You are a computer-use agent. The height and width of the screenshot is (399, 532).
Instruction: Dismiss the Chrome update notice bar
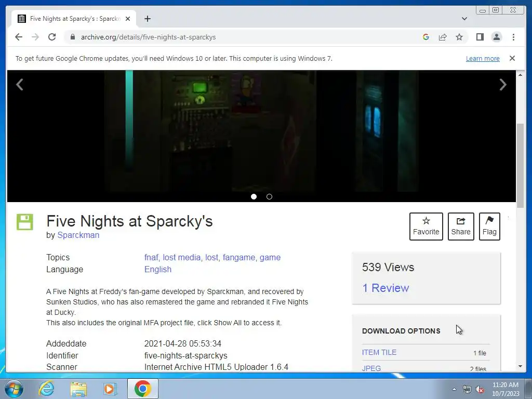512,58
